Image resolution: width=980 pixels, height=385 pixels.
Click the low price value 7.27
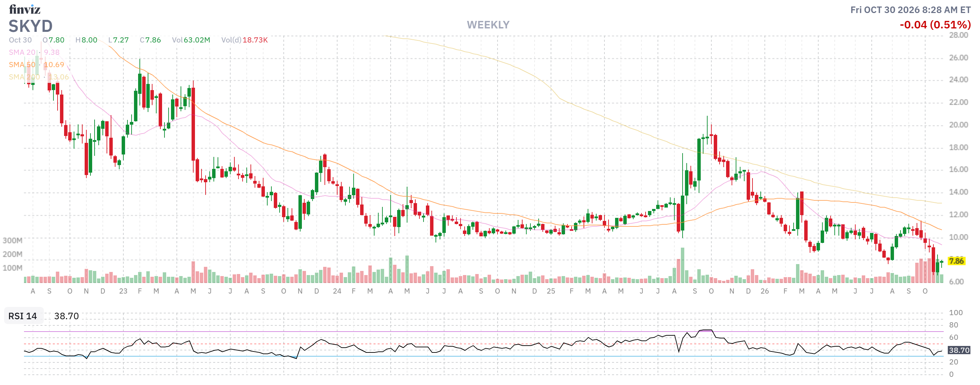[121, 40]
